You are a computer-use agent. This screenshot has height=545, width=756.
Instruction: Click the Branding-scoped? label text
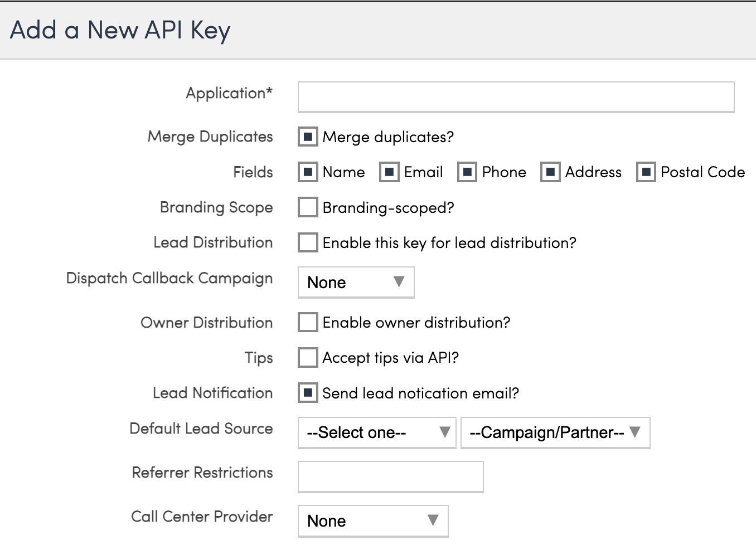click(388, 208)
